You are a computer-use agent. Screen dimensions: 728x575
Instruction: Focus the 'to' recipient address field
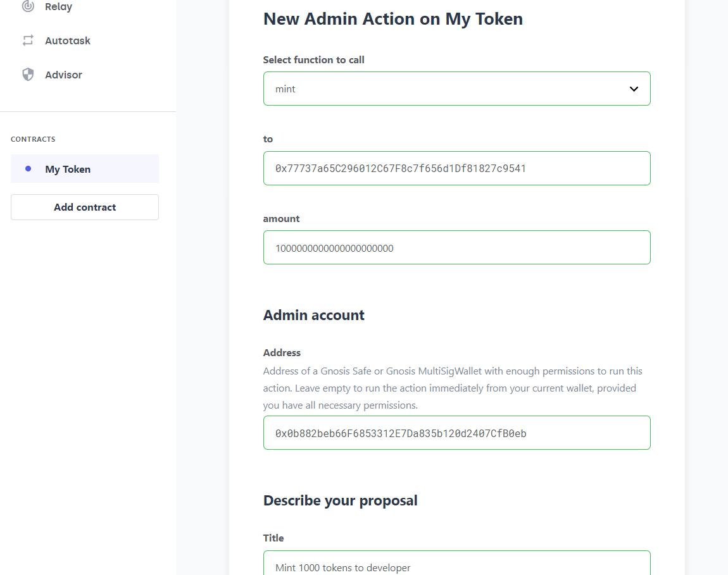click(x=456, y=168)
